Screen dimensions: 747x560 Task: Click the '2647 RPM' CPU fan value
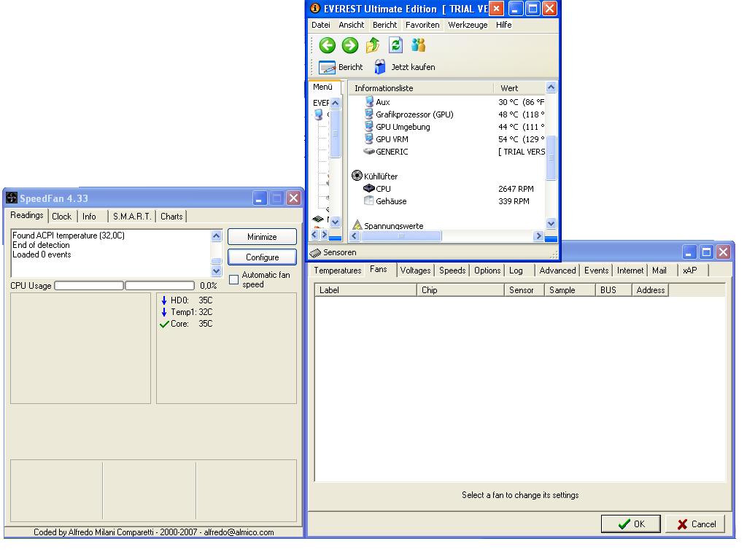(516, 189)
